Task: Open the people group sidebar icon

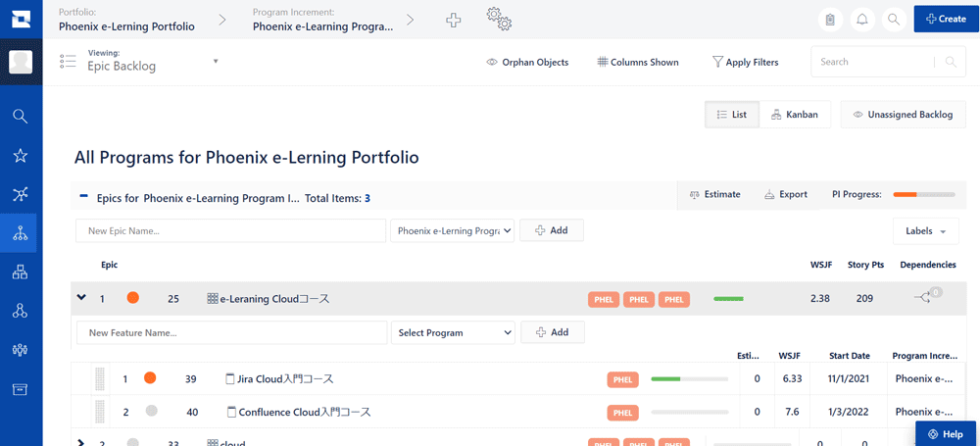Action: click(x=21, y=350)
